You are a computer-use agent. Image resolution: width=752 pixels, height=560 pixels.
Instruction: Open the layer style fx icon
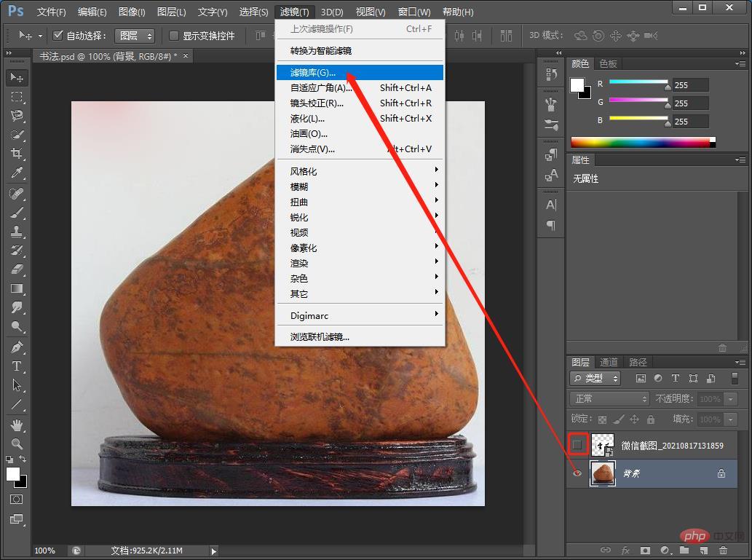coord(626,550)
